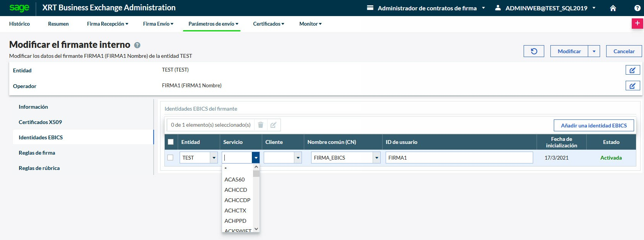Viewport: 644px width, 240px height.
Task: Check the FIRMA1 row checkbox
Action: (170, 157)
